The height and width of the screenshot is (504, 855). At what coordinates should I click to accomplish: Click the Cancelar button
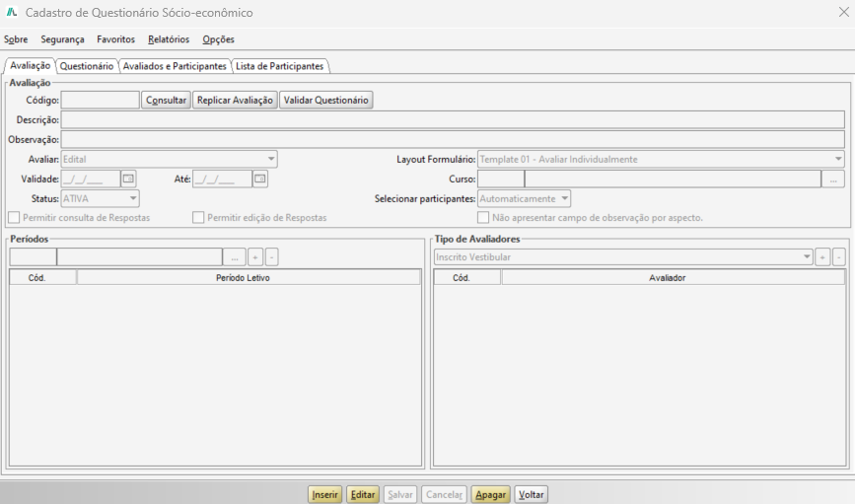444,495
